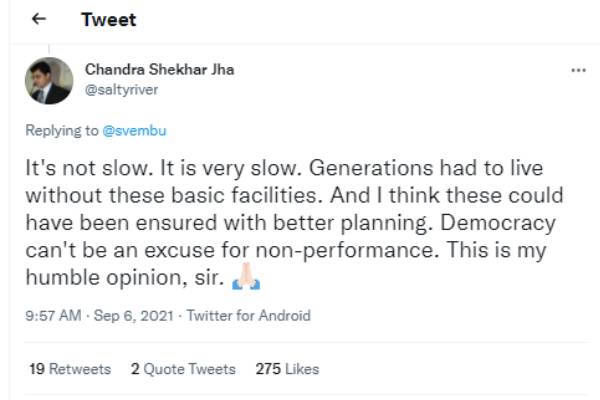Click the folded hands emoji
The width and height of the screenshot is (600, 400).
[x=245, y=277]
